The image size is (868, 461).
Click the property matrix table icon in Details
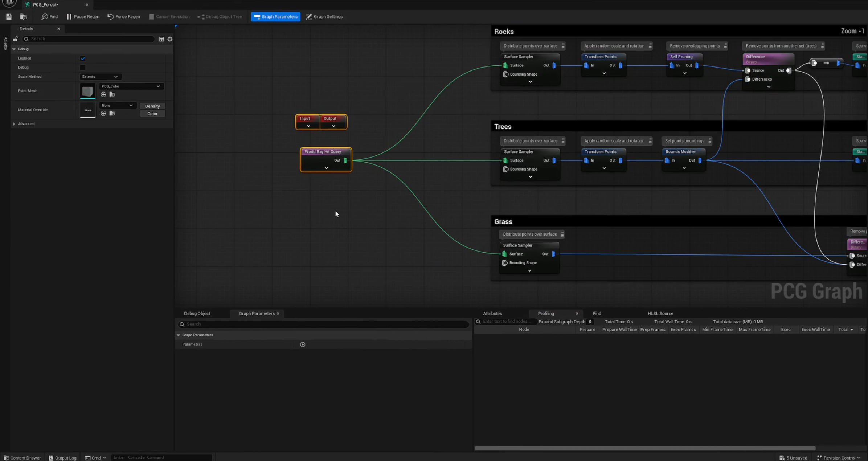(x=161, y=39)
